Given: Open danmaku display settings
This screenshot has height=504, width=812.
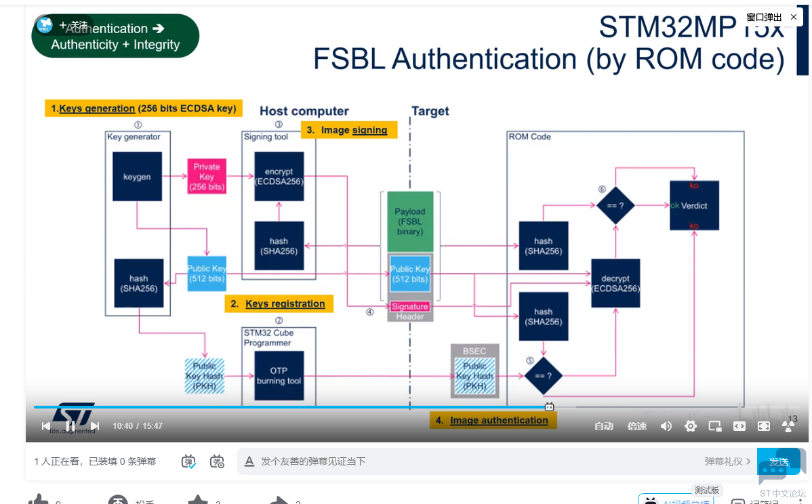Looking at the screenshot, I should point(217,461).
